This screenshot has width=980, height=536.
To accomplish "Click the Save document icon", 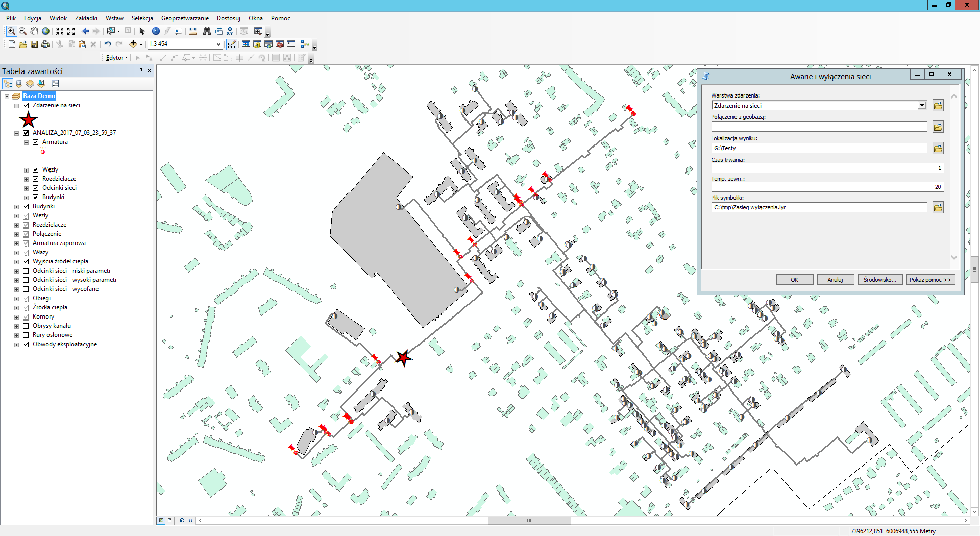I will pyautogui.click(x=34, y=44).
